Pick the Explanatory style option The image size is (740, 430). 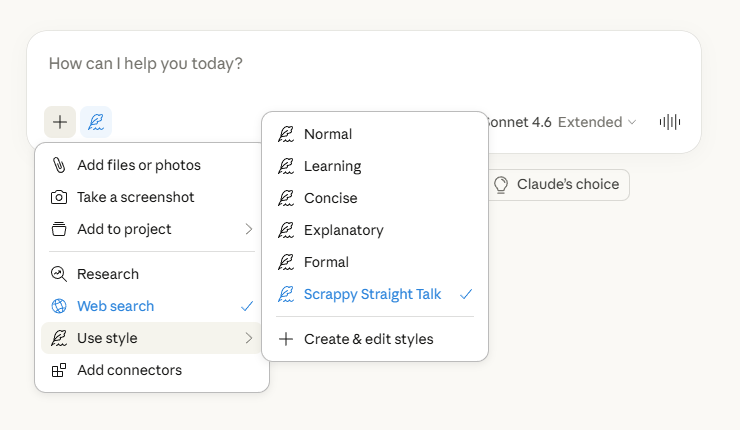tap(343, 230)
